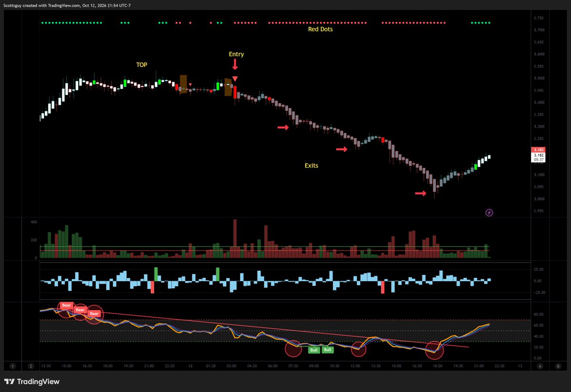This screenshot has width=571, height=392.
Task: Select the yellow TOP annotation
Action: (x=141, y=65)
